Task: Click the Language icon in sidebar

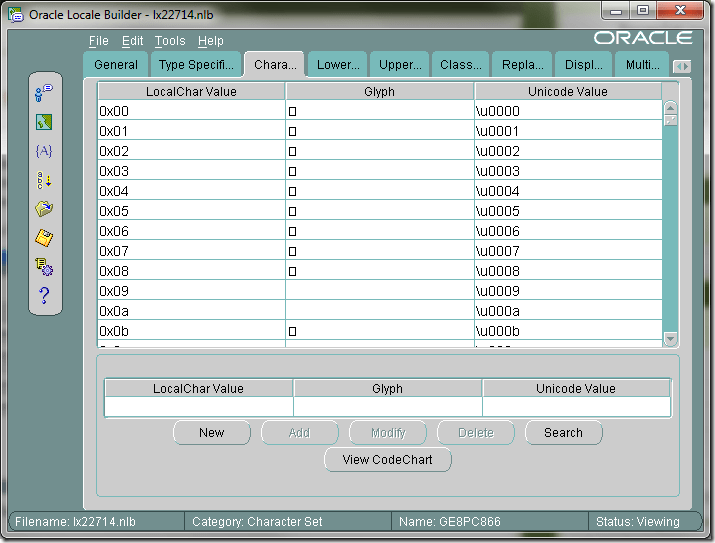Action: click(x=44, y=93)
